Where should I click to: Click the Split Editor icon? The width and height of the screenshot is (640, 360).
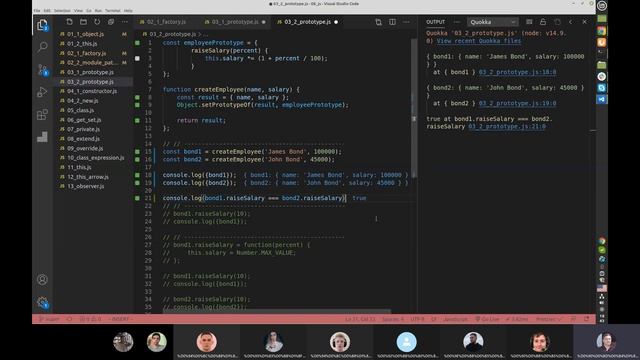(392, 22)
